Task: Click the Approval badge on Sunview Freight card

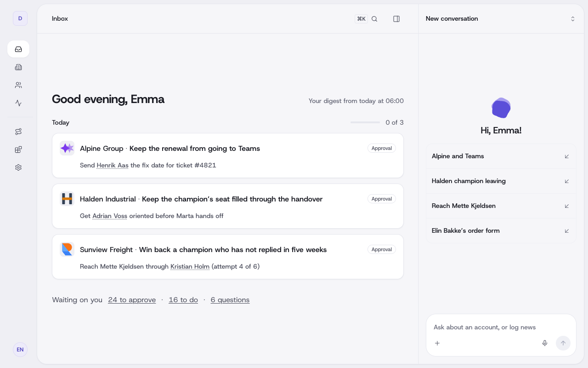Action: pos(382,249)
